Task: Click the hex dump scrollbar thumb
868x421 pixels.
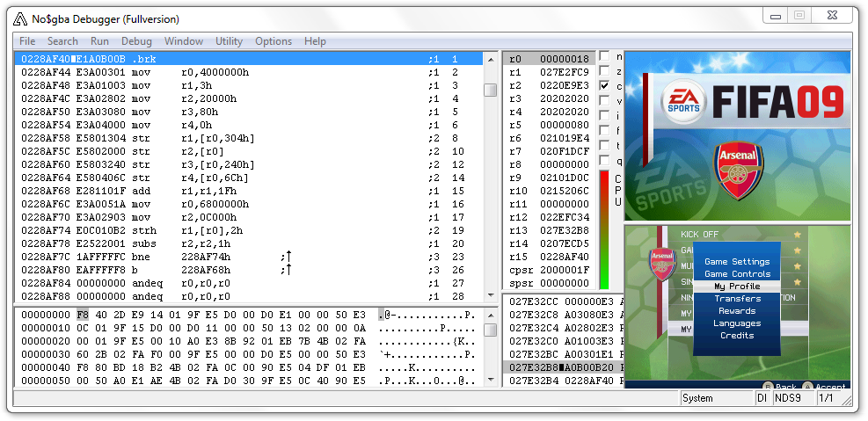Action: click(x=490, y=330)
